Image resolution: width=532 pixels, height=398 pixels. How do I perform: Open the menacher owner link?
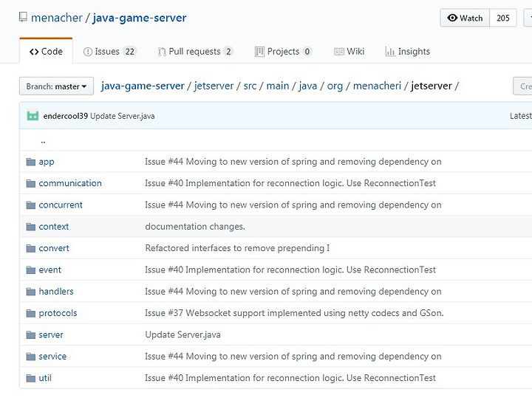pyautogui.click(x=57, y=18)
